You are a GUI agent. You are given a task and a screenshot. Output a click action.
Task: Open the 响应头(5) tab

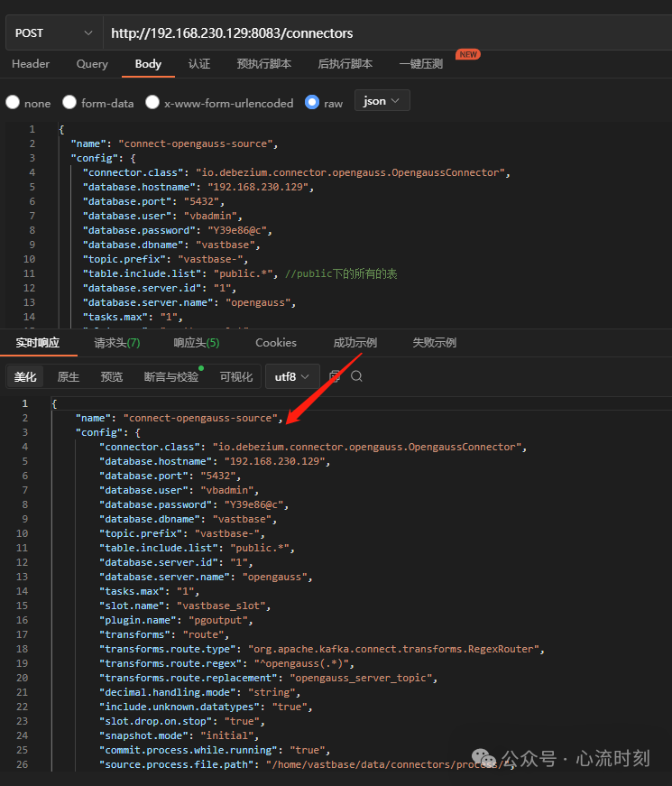coord(197,343)
